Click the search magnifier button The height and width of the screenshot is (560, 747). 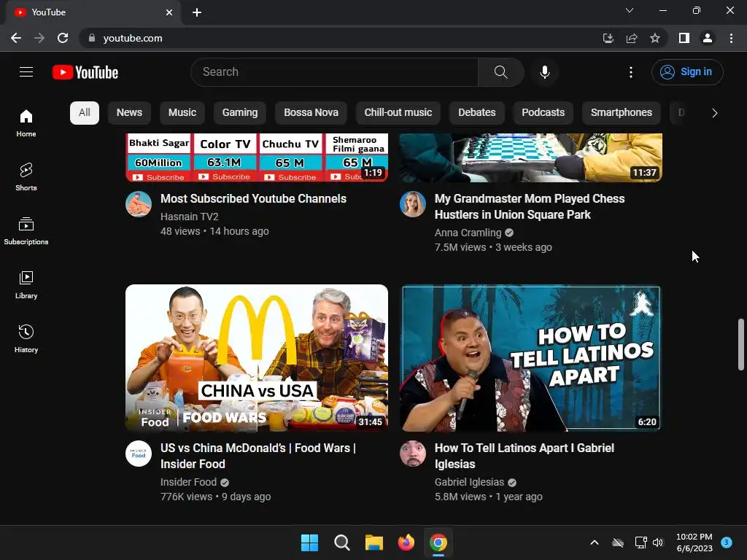(500, 72)
